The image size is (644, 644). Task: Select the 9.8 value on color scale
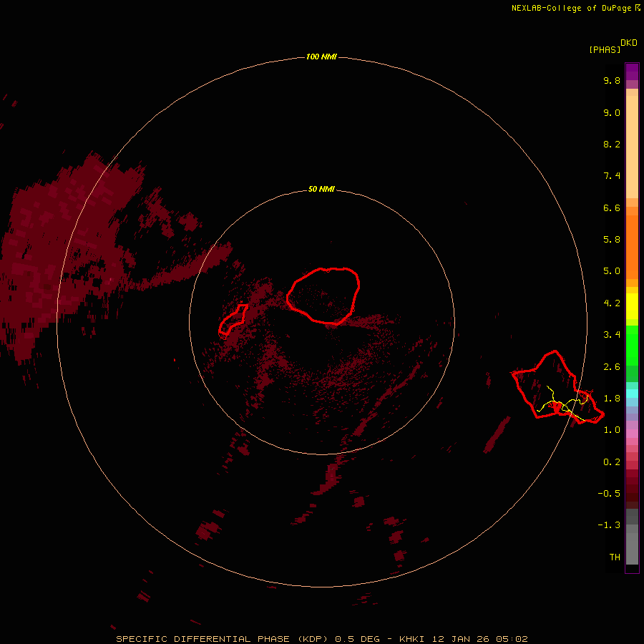612,80
